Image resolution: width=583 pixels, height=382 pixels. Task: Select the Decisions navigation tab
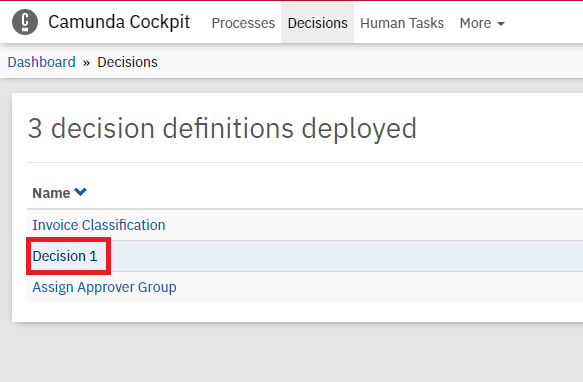tap(318, 23)
